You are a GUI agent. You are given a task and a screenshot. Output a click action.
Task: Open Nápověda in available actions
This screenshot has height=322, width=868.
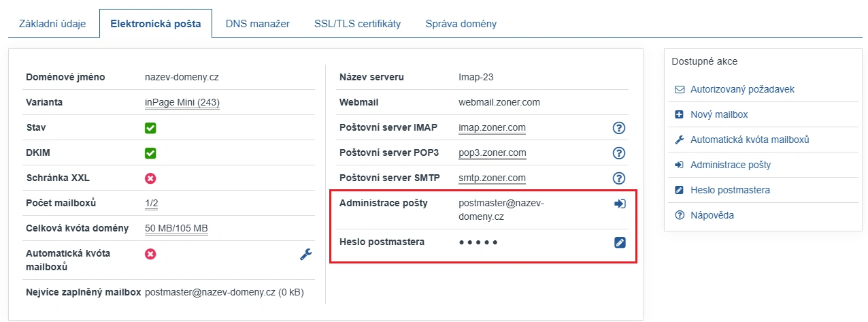click(712, 215)
